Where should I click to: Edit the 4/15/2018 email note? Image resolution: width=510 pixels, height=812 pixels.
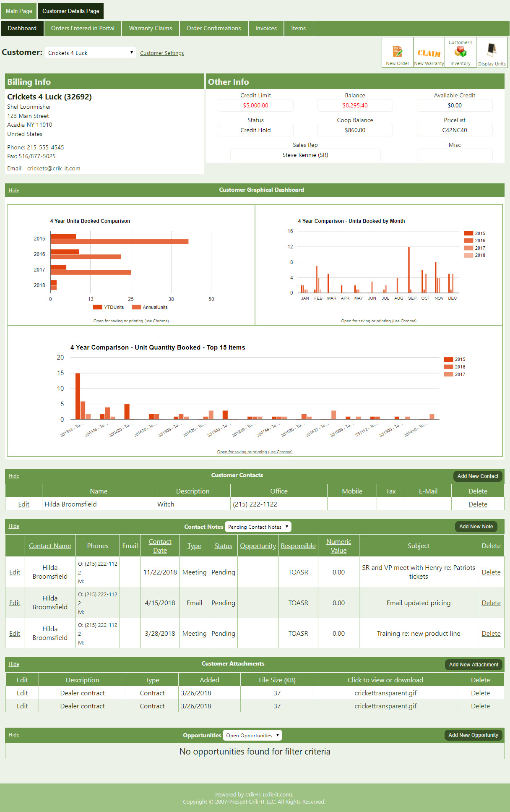tap(15, 603)
